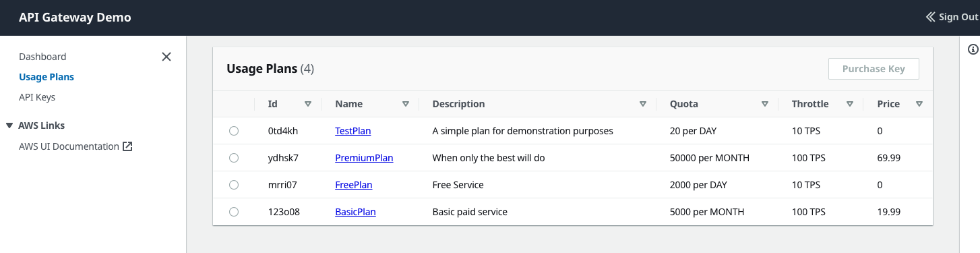Screen dimensions: 980x253
Task: Click the 'Usage Plans (4)' table heading
Action: (x=270, y=69)
